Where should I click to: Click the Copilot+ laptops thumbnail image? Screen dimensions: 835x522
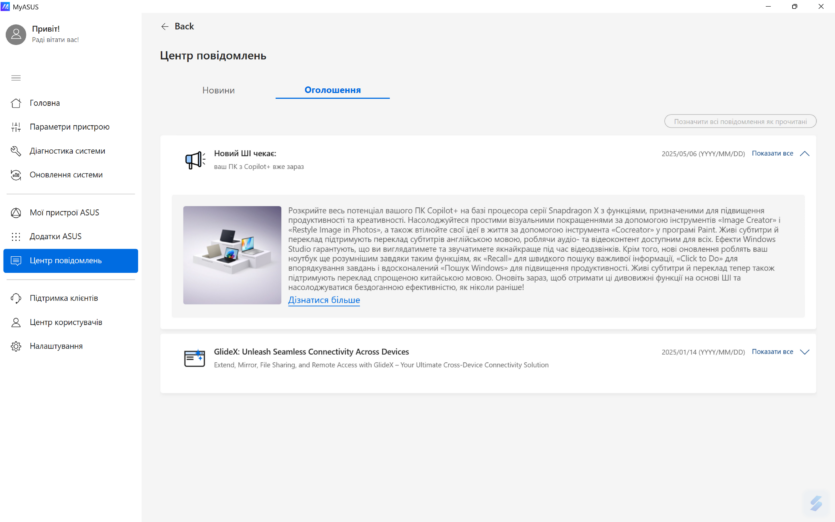[232, 255]
